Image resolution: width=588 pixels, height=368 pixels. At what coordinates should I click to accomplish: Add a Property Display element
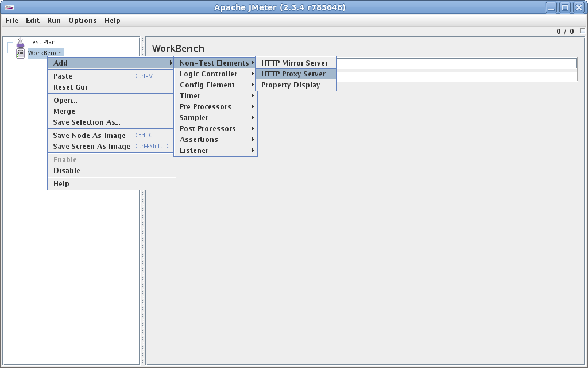coord(296,85)
